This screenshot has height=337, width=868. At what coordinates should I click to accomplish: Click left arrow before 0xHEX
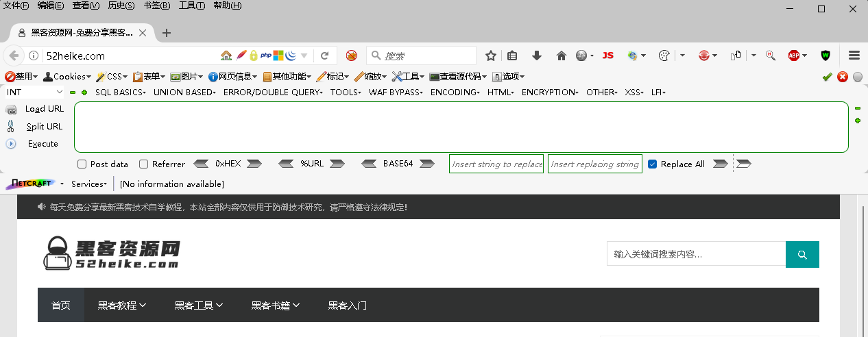click(201, 164)
